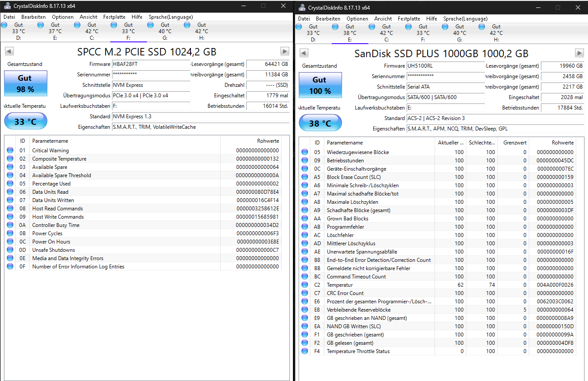Click the CRC Error Count status orb

(x=305, y=293)
